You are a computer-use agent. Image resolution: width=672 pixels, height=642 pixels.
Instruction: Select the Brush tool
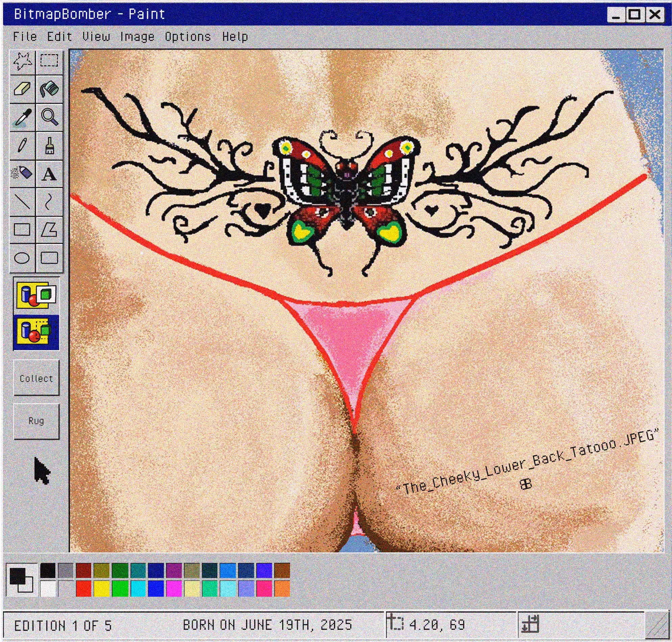point(49,146)
